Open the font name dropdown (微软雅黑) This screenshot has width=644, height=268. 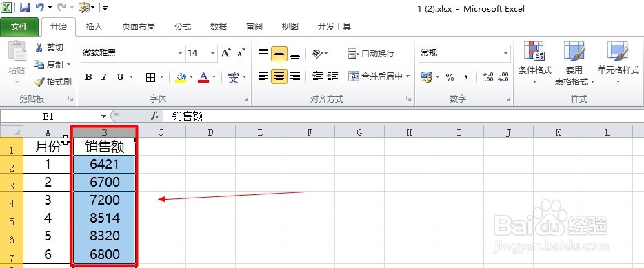pyautogui.click(x=180, y=53)
